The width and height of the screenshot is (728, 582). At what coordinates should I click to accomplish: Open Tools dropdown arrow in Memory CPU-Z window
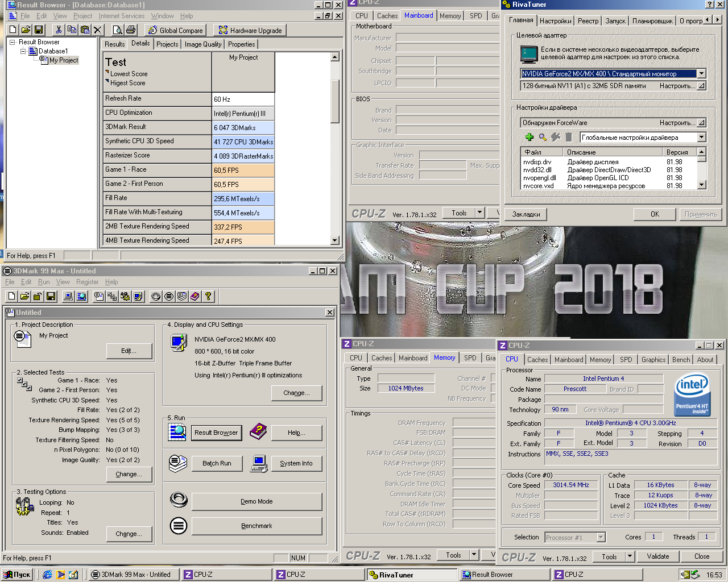[x=474, y=555]
